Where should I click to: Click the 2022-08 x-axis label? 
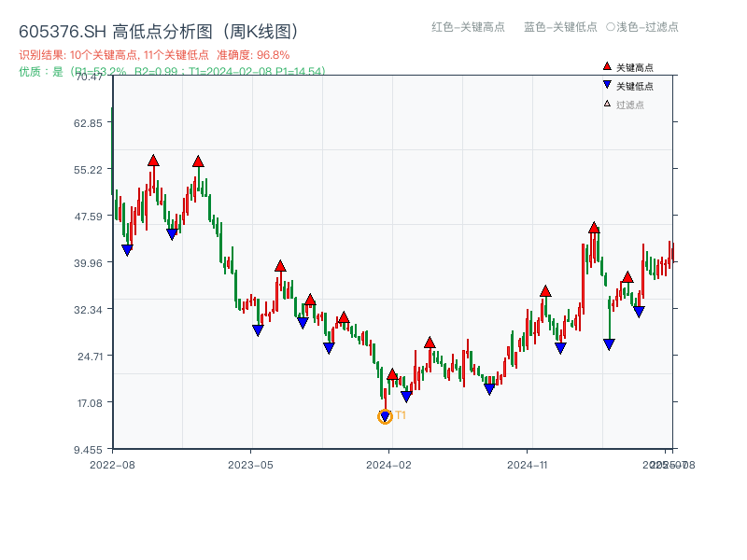point(112,465)
